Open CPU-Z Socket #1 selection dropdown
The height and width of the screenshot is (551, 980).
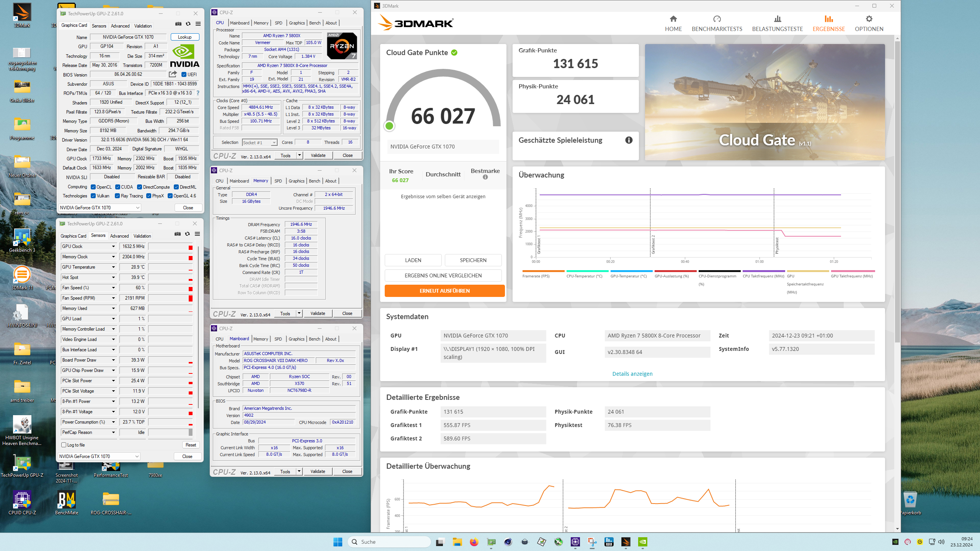pyautogui.click(x=260, y=143)
